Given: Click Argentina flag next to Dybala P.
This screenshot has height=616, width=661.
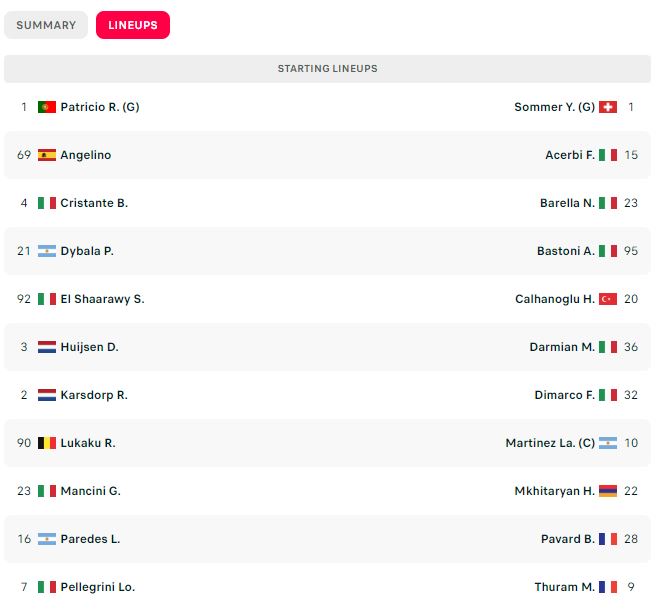Looking at the screenshot, I should pos(47,251).
